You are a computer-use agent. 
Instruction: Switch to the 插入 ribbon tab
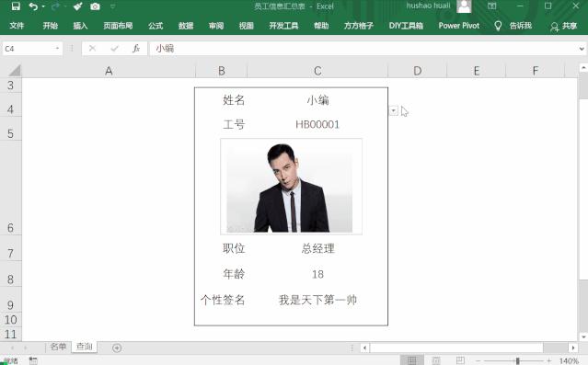[80, 26]
